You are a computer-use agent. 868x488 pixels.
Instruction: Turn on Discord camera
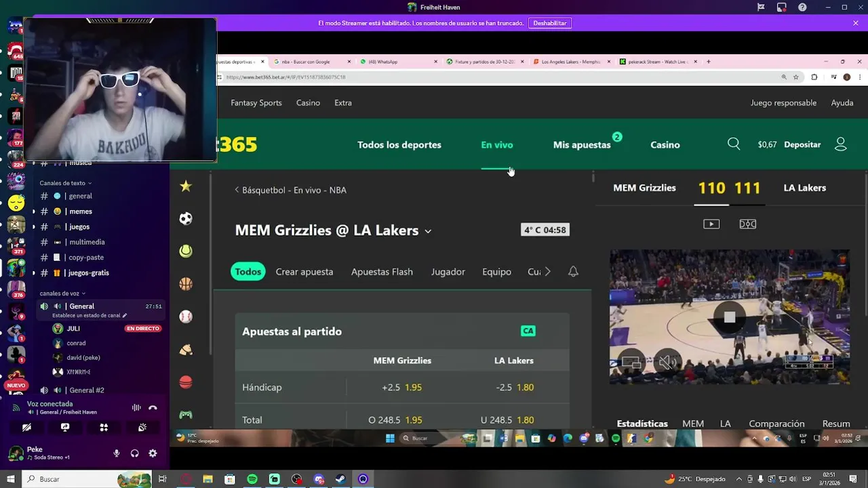(x=26, y=428)
